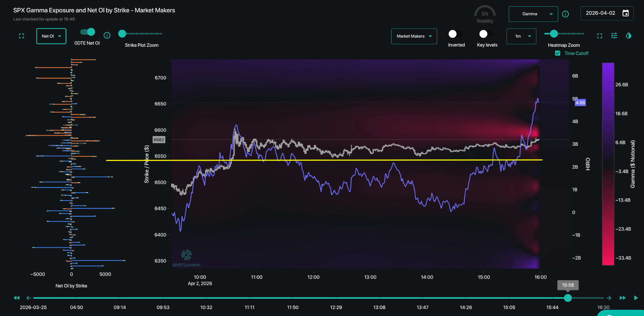Click the timeline label 15:44

point(552,308)
